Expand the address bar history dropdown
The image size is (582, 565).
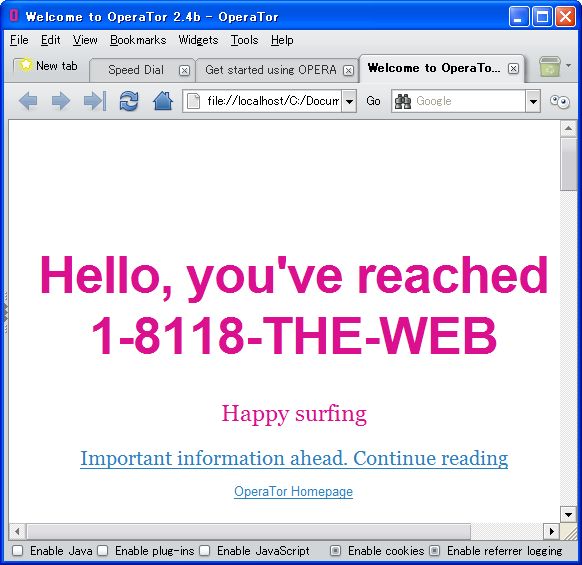349,101
